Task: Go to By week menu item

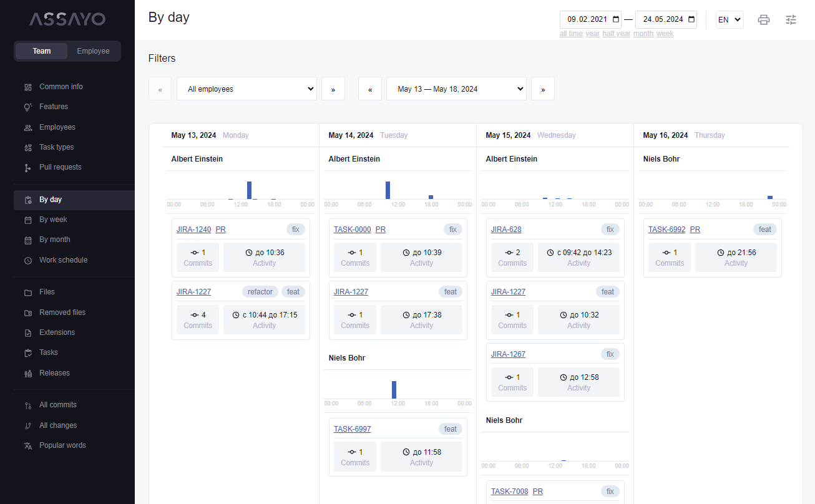Action: [53, 220]
